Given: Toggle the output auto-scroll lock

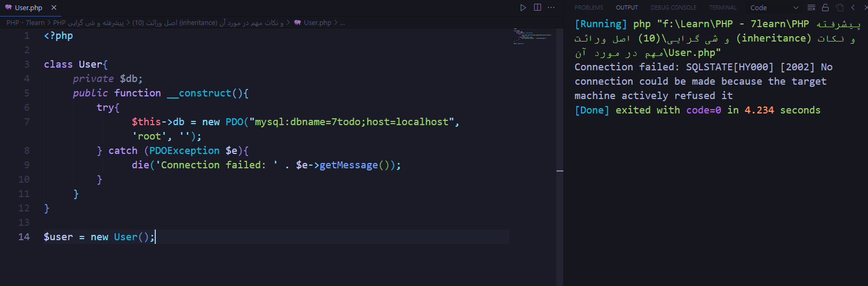Looking at the screenshot, I should point(825,7).
